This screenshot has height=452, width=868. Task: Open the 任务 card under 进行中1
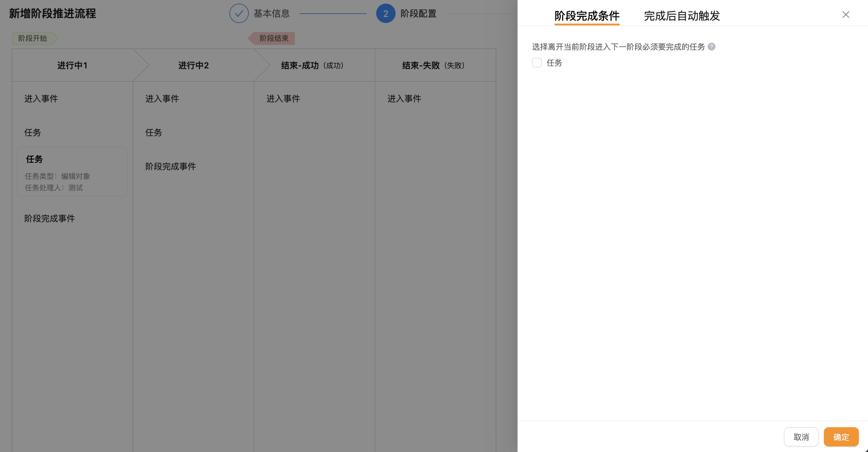pyautogui.click(x=72, y=172)
